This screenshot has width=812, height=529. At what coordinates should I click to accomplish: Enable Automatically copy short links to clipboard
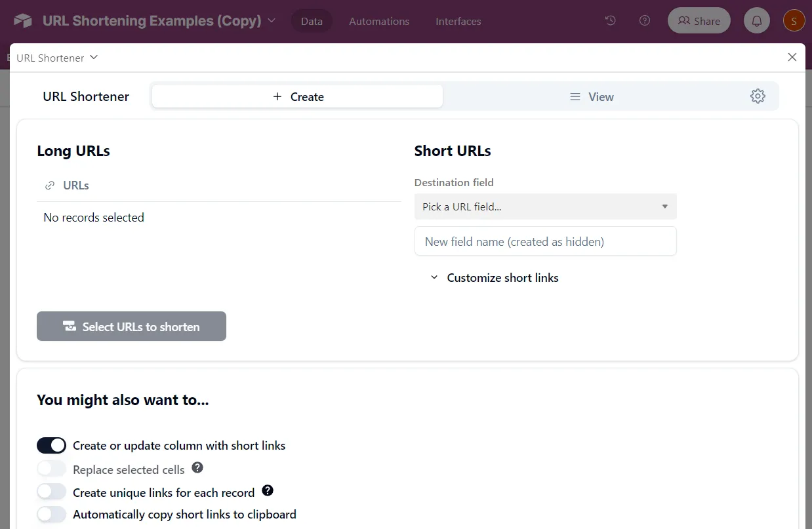coord(51,515)
